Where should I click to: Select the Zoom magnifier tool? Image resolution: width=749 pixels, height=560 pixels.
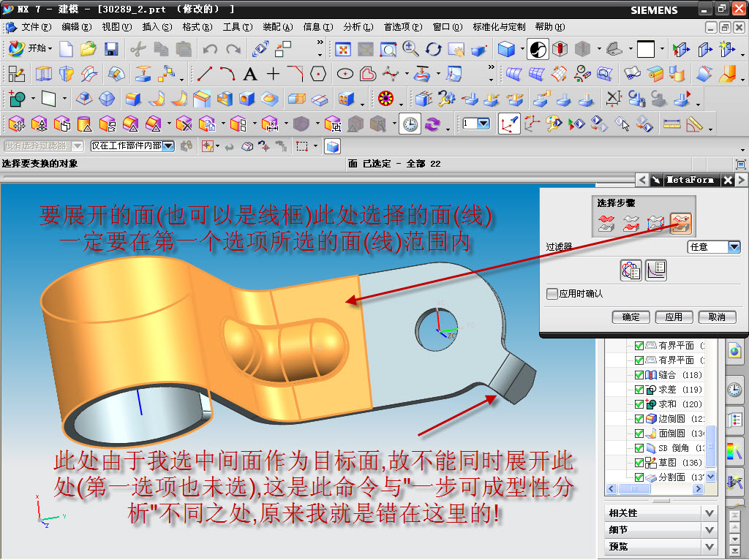click(410, 49)
